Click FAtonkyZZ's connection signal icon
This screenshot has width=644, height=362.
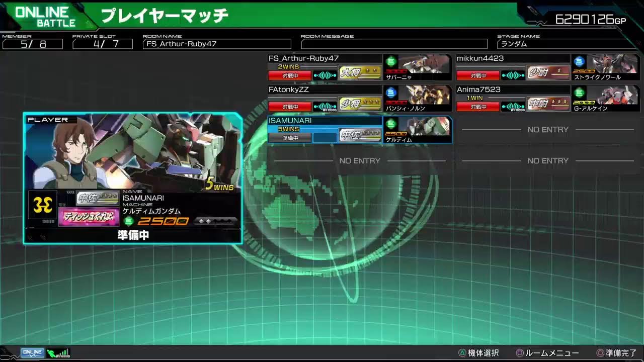[325, 107]
